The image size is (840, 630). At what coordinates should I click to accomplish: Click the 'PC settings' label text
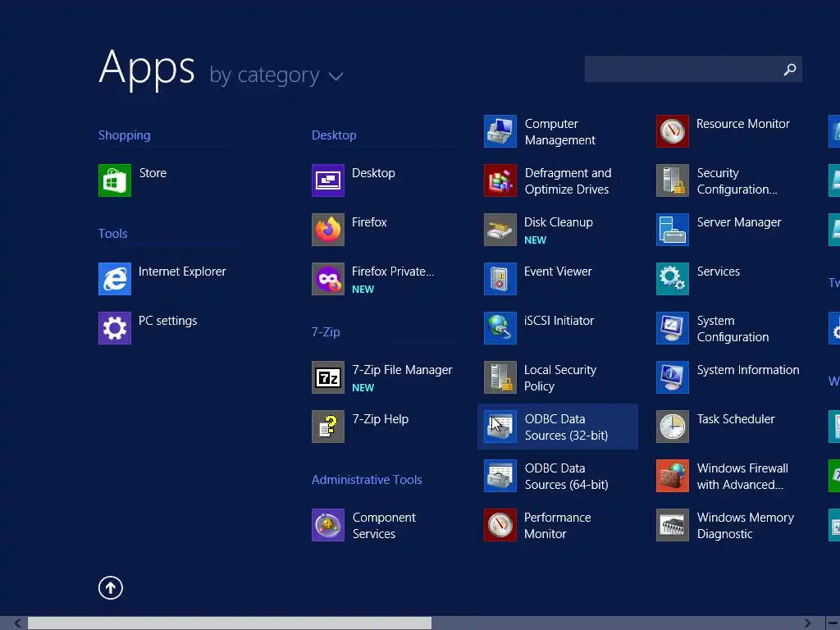point(167,321)
